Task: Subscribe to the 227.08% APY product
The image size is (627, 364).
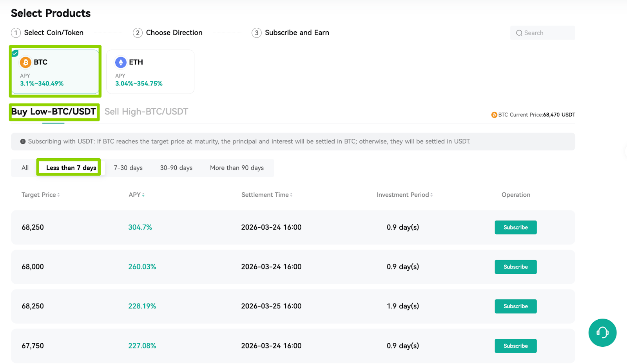Action: [516, 346]
